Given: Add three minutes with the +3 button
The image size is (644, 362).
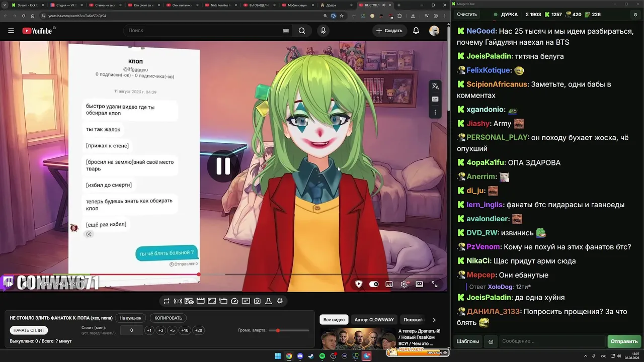Looking at the screenshot, I should tap(160, 330).
